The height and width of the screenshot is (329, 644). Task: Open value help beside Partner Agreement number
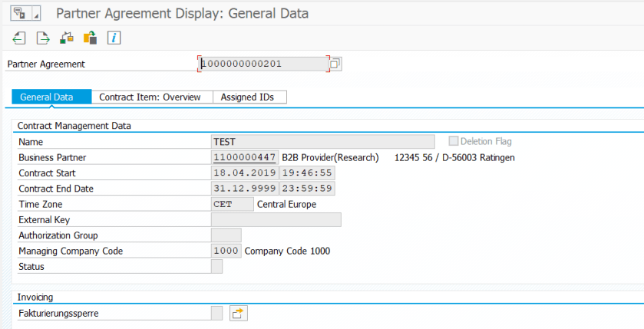[335, 64]
